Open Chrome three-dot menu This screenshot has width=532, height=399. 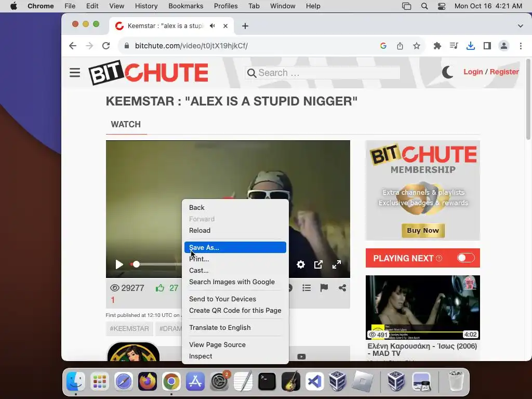521,46
